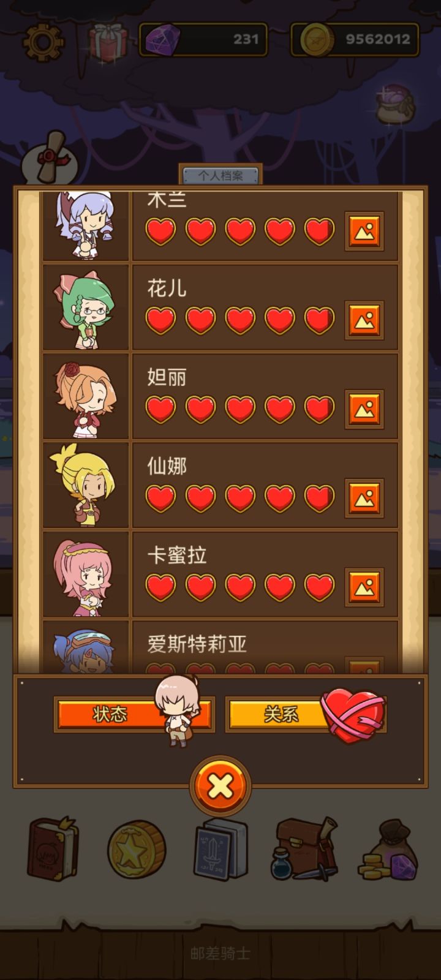This screenshot has width=441, height=980.
Task: Open 妲丽's picture gallery icon
Action: 364,409
